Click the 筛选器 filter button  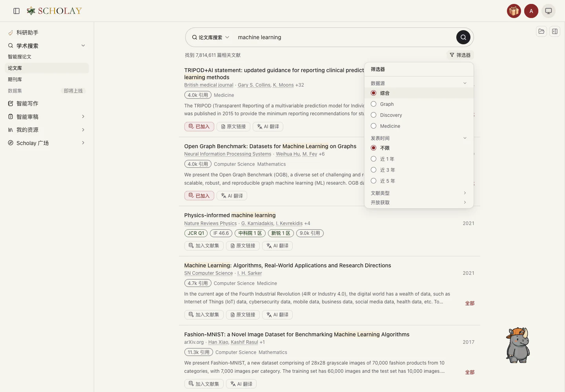pyautogui.click(x=460, y=55)
